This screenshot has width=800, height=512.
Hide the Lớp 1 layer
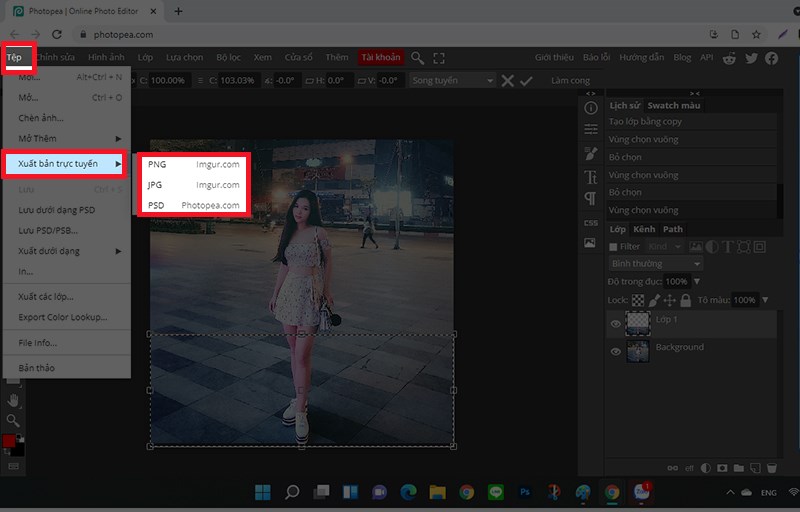616,324
